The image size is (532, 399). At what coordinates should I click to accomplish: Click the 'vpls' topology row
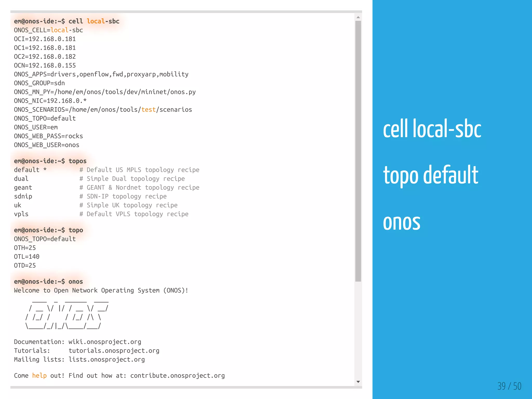tap(101, 214)
